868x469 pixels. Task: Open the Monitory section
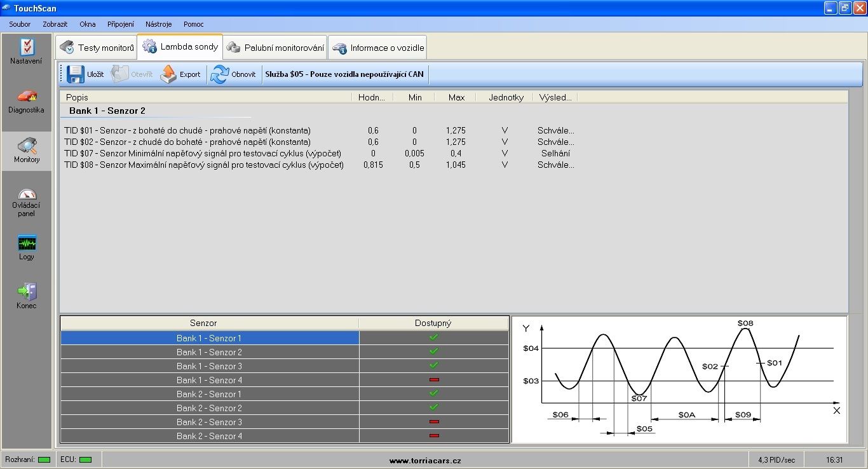coord(26,151)
